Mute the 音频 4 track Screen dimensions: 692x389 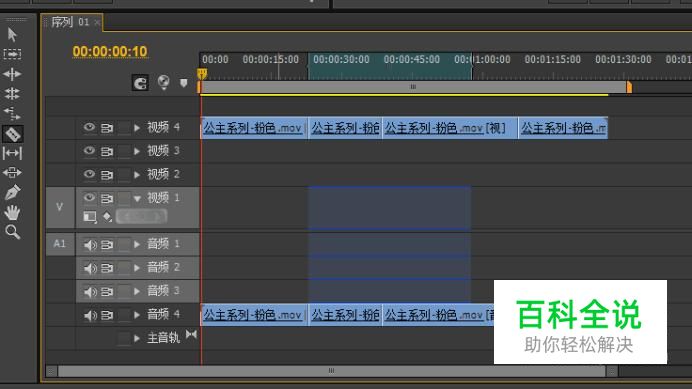point(90,315)
